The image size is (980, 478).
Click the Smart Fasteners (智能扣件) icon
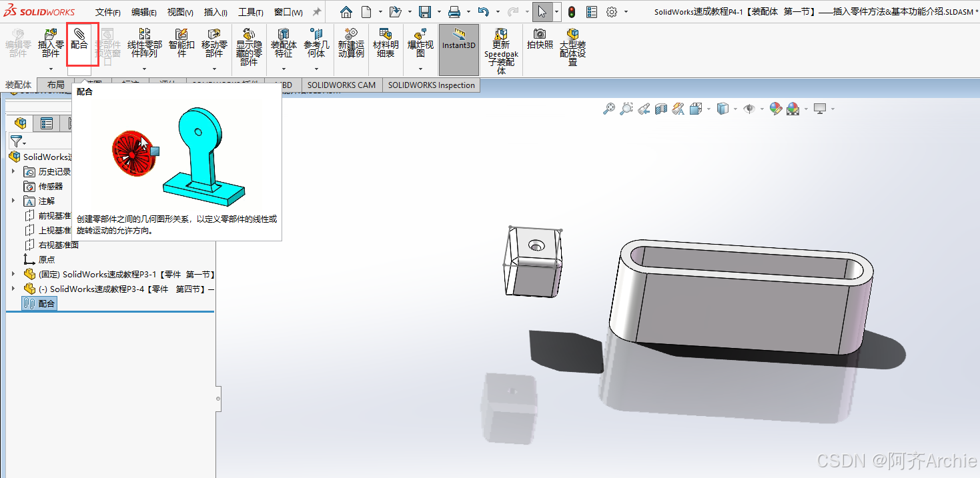click(181, 34)
